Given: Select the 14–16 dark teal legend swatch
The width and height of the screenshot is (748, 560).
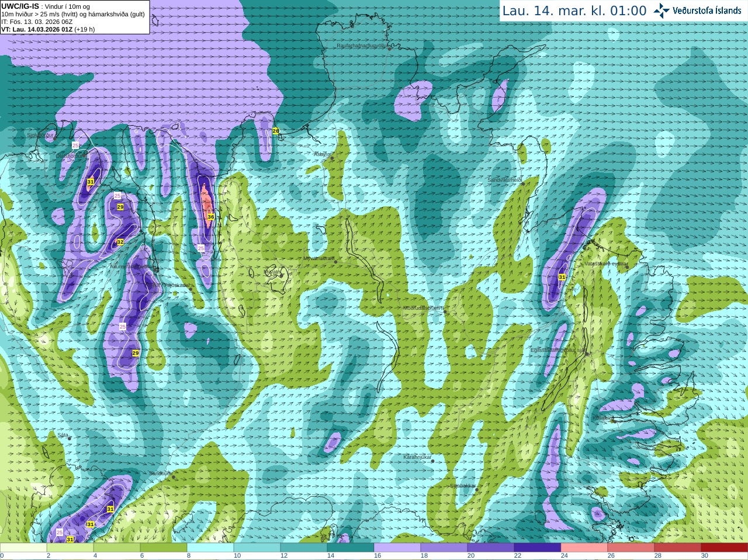Looking at the screenshot, I should [x=351, y=548].
